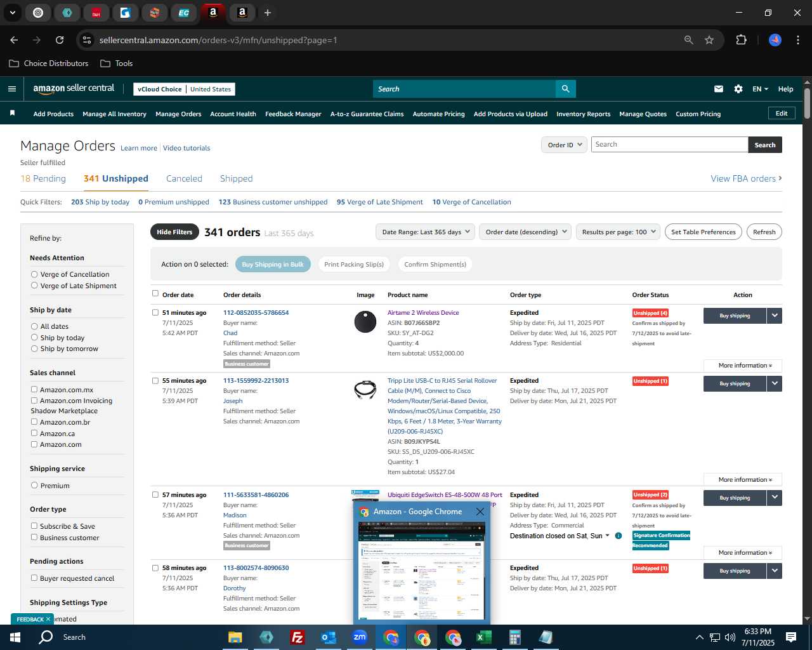Open the Windows Start menu

coord(15,637)
